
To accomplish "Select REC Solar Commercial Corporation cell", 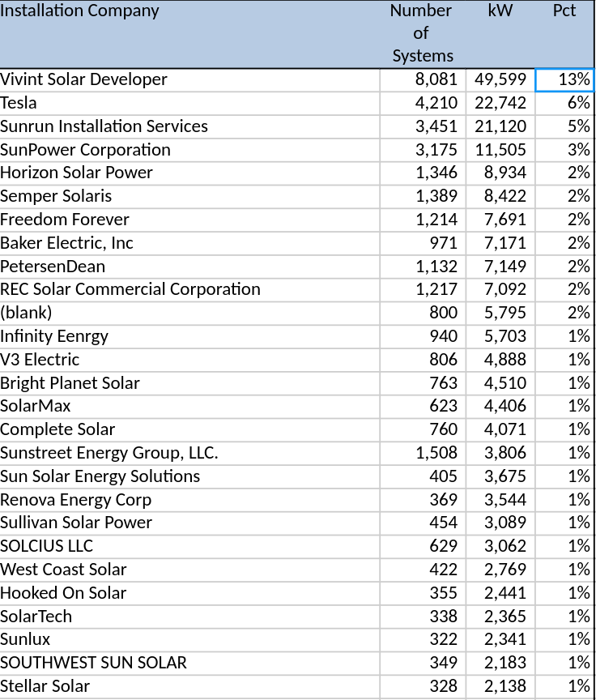I will click(189, 290).
